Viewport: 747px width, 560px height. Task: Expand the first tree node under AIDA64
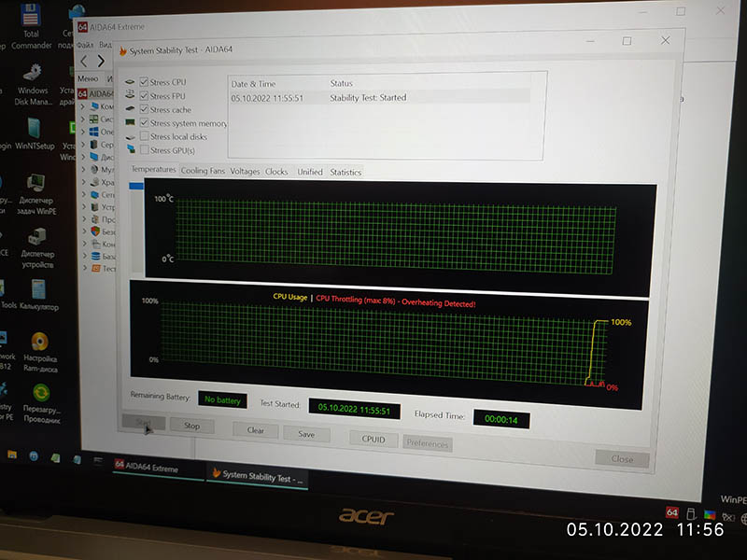(x=82, y=106)
